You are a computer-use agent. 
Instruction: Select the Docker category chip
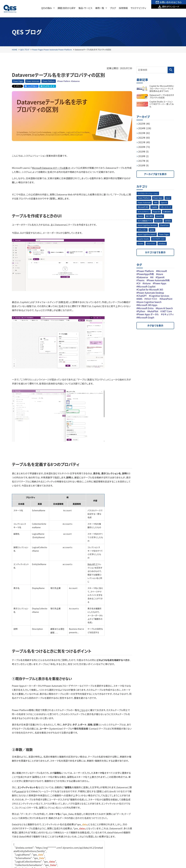click(x=140, y=243)
